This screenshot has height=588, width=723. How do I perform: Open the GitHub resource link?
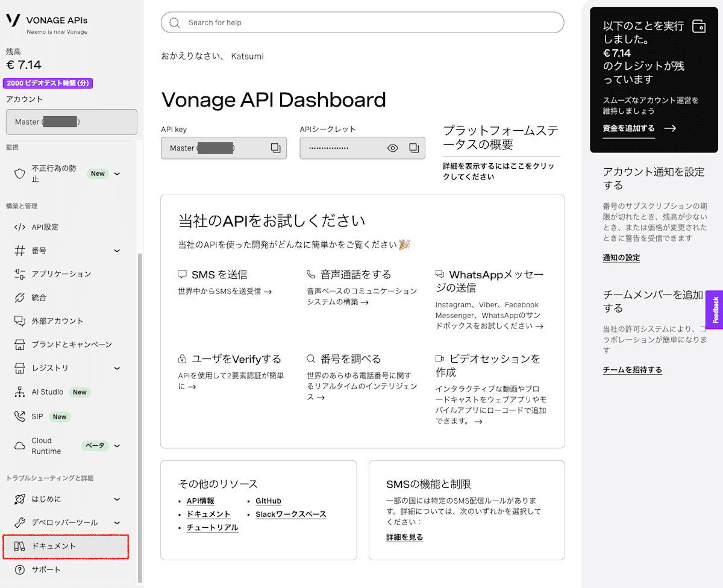pyautogui.click(x=268, y=501)
